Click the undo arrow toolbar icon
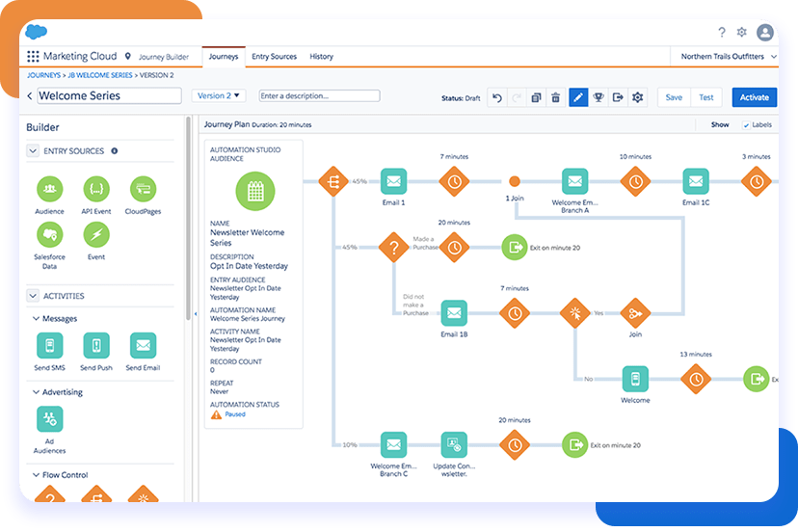 tap(497, 97)
